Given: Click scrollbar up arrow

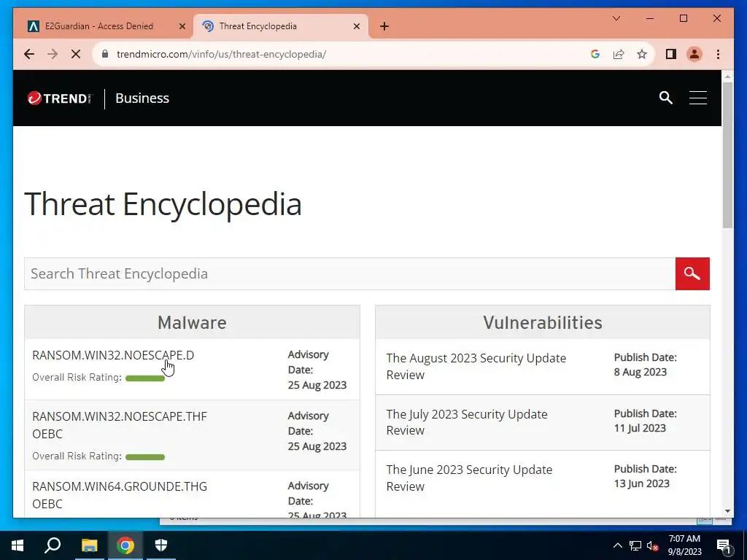Looking at the screenshot, I should point(727,76).
